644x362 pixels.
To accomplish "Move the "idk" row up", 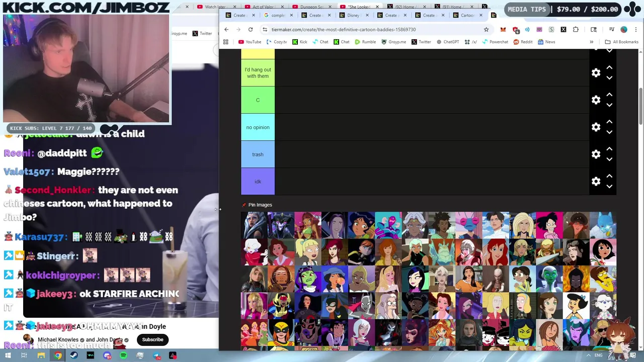I will tap(609, 176).
